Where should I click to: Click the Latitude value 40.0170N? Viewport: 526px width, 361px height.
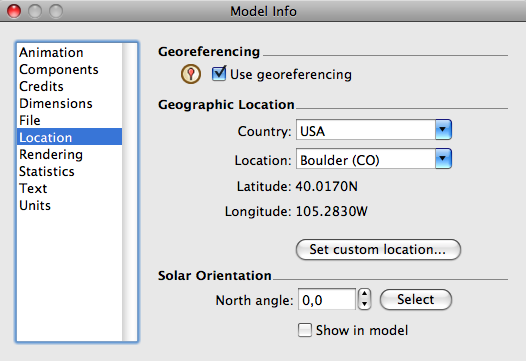(326, 186)
